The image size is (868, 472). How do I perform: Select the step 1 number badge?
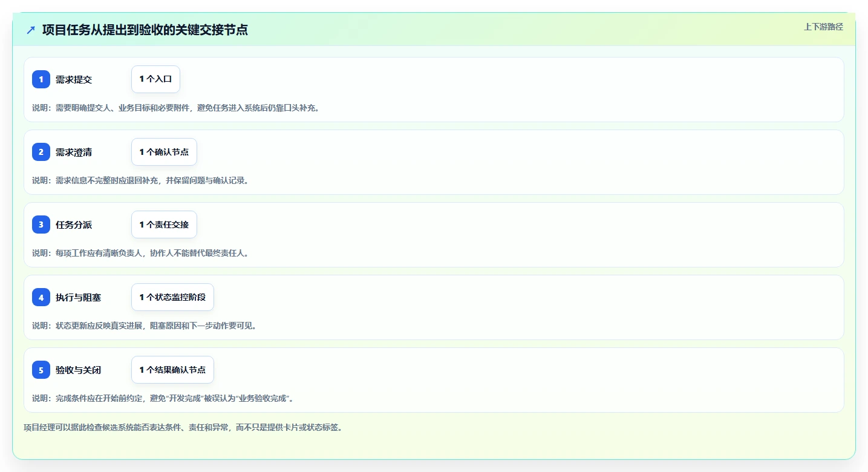[x=41, y=79]
